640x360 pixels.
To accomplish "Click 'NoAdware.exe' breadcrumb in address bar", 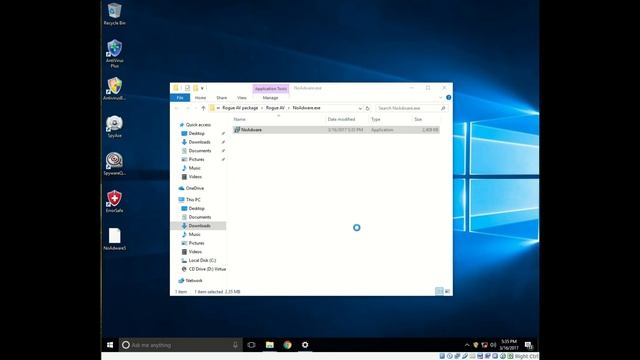I will pos(307,108).
